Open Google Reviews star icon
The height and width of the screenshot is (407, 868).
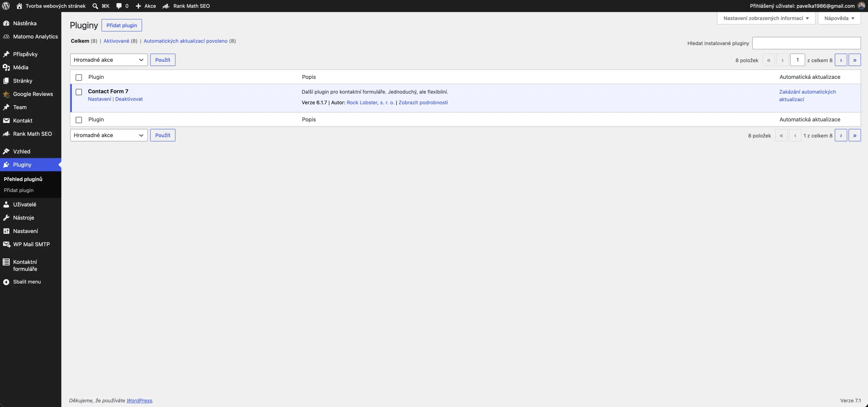tap(6, 94)
